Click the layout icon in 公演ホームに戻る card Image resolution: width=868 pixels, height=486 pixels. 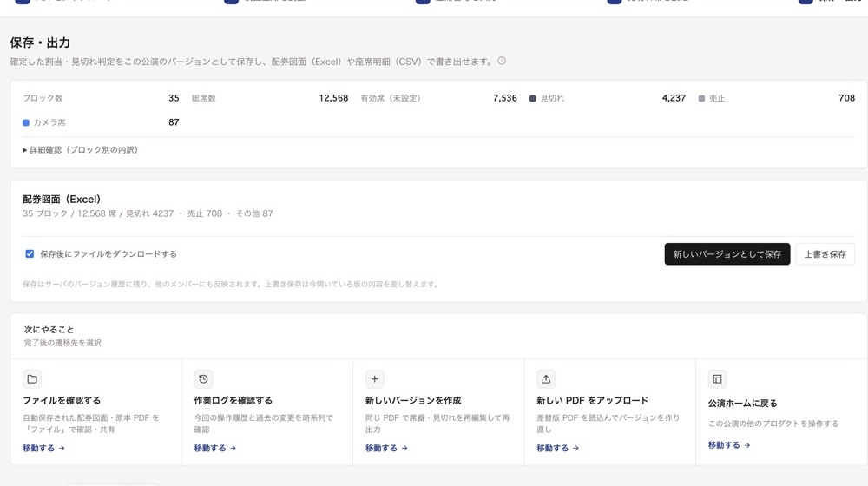pos(718,379)
